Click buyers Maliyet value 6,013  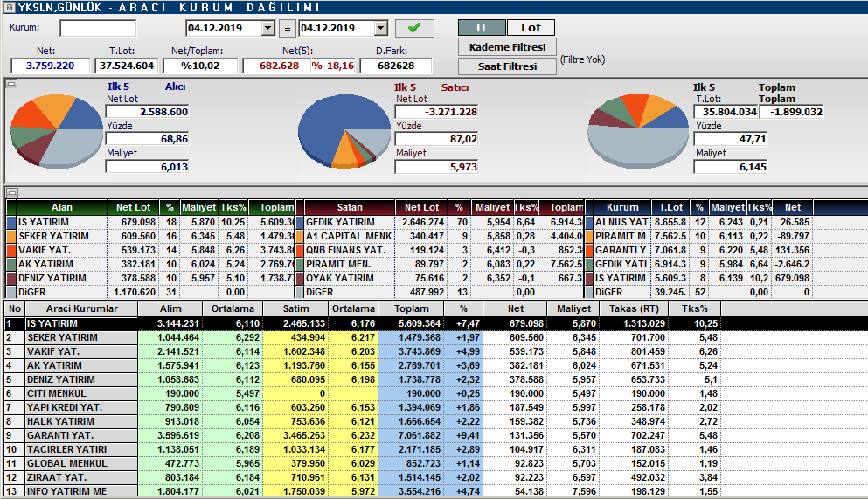coord(147,167)
